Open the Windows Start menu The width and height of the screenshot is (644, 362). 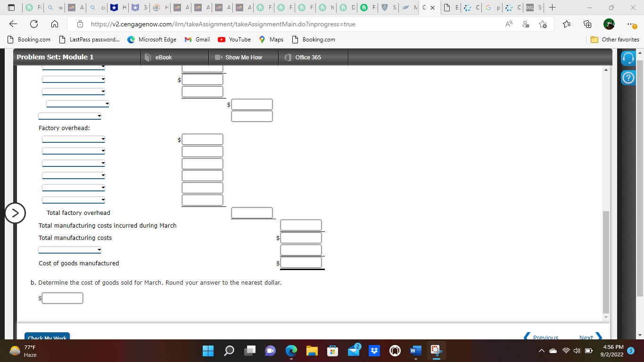click(208, 351)
